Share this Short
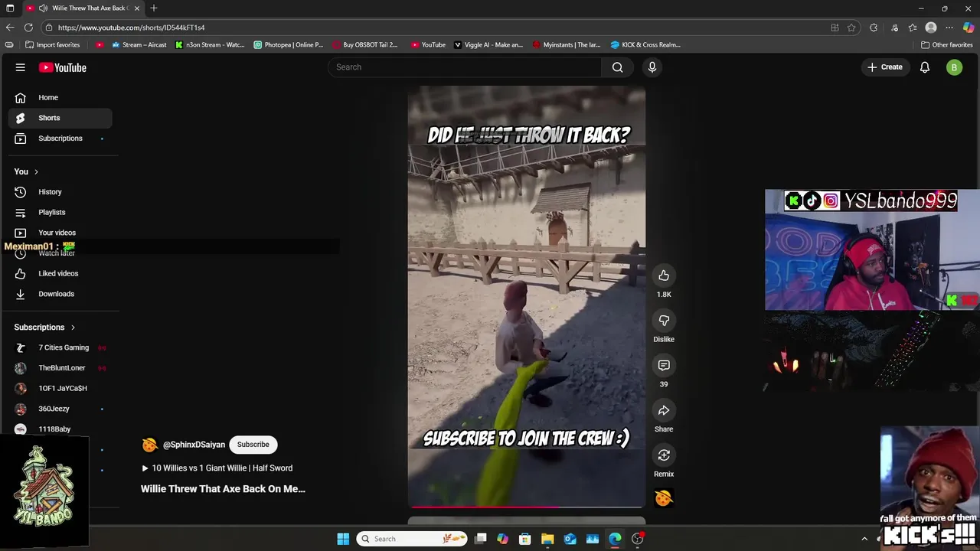980x551 pixels. tap(664, 411)
